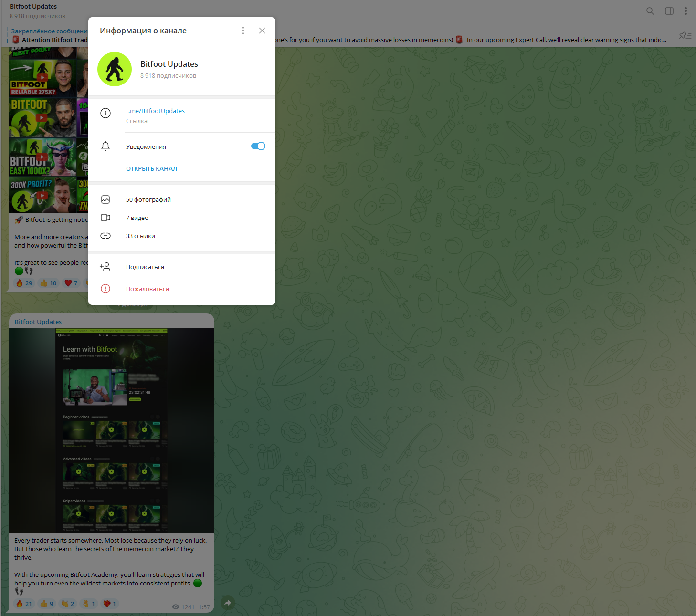Click Пожаловаться to report channel

pyautogui.click(x=148, y=289)
